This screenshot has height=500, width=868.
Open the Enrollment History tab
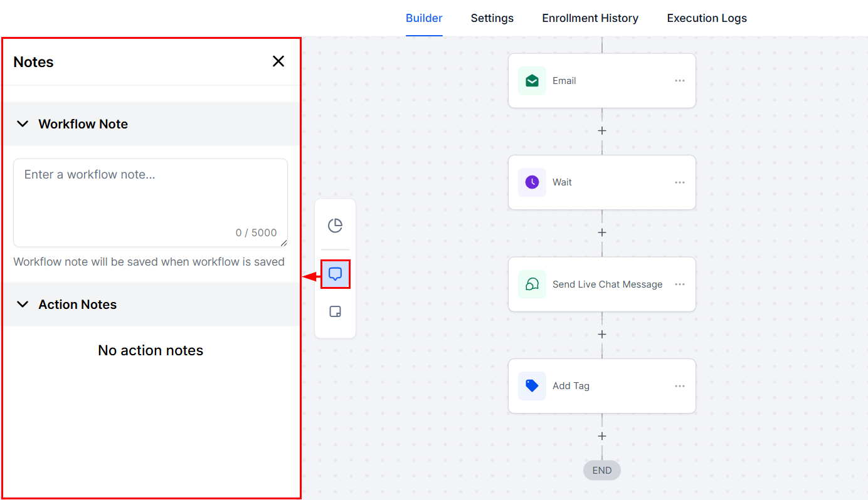[x=590, y=18]
